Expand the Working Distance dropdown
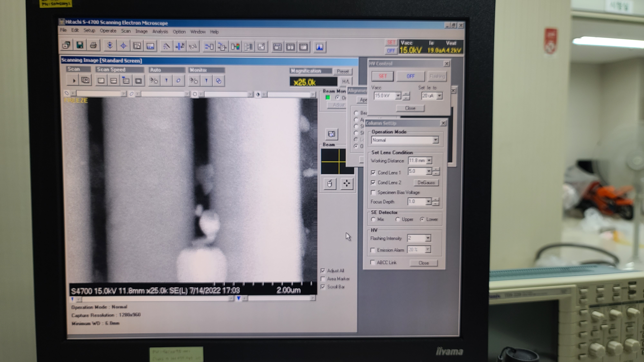 (x=429, y=161)
